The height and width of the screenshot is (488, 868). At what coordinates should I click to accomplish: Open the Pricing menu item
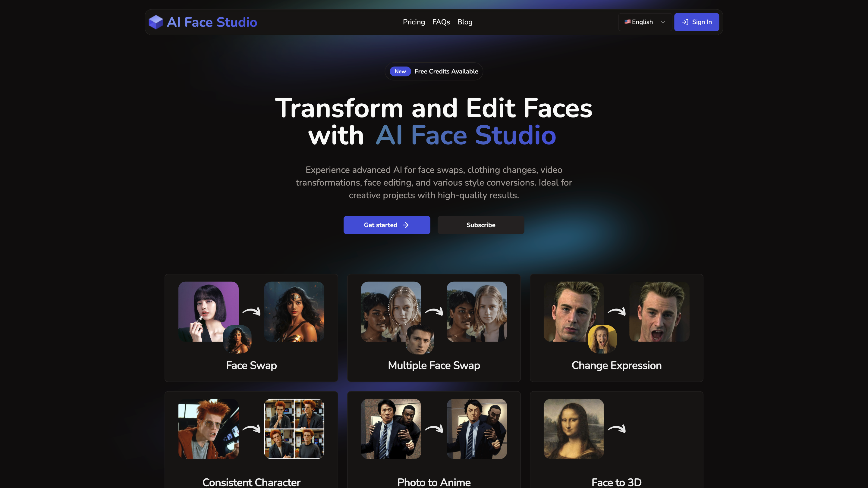tap(414, 22)
